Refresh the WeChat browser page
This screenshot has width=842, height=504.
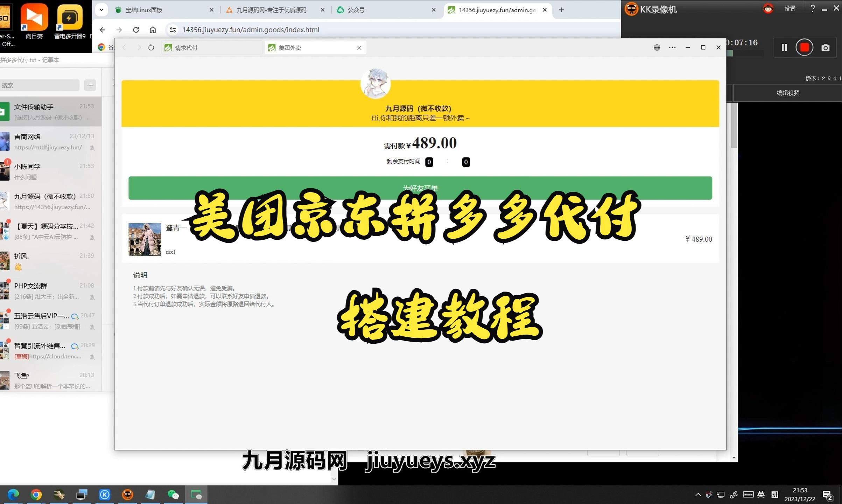pyautogui.click(x=151, y=48)
